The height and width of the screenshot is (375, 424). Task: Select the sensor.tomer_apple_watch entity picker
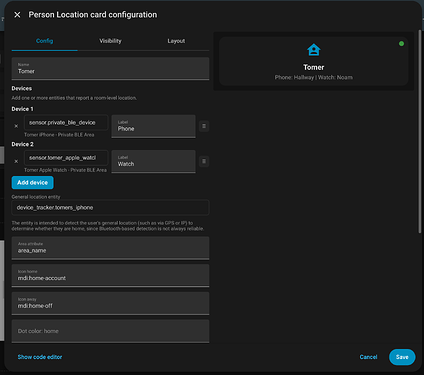[x=66, y=158]
